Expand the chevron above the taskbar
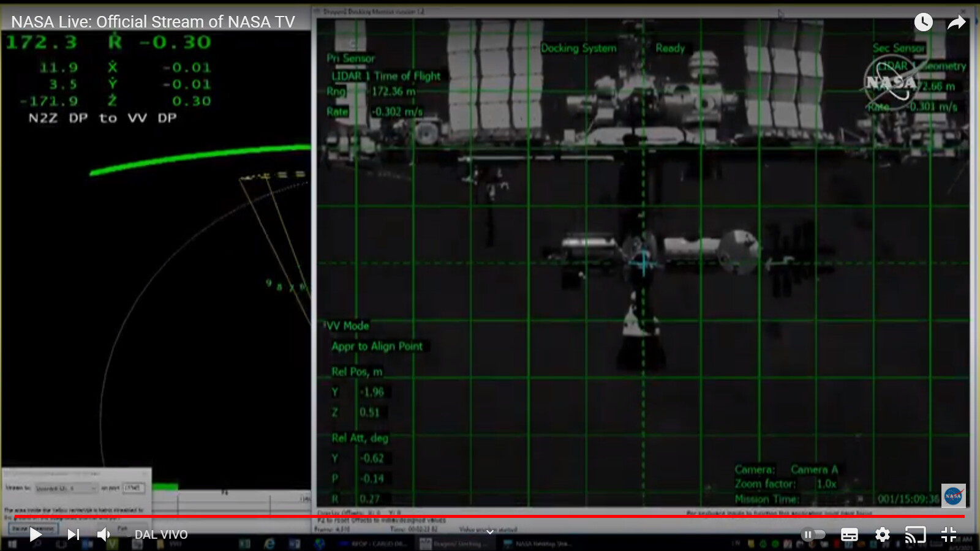Screen dimensions: 980x551 (x=489, y=532)
